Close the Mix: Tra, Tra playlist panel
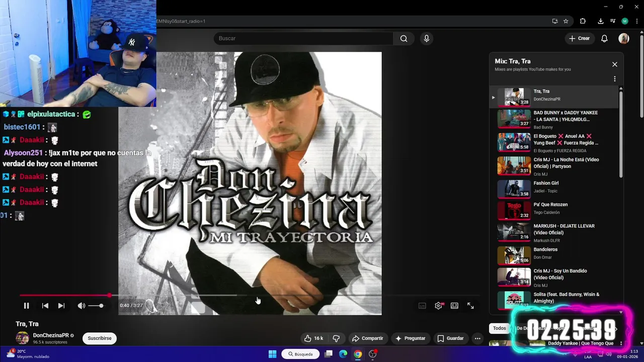The image size is (644, 362). coord(614,64)
